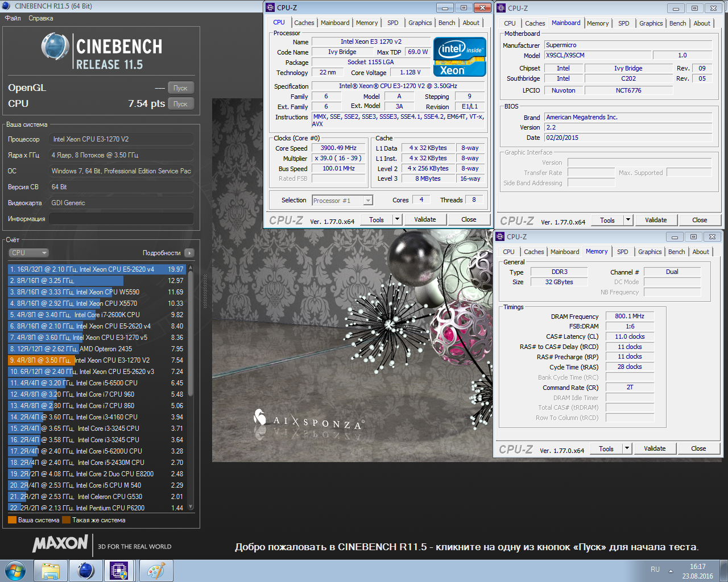The image size is (728, 582).
Task: Click Close in Mainboard window
Action: pyautogui.click(x=700, y=220)
